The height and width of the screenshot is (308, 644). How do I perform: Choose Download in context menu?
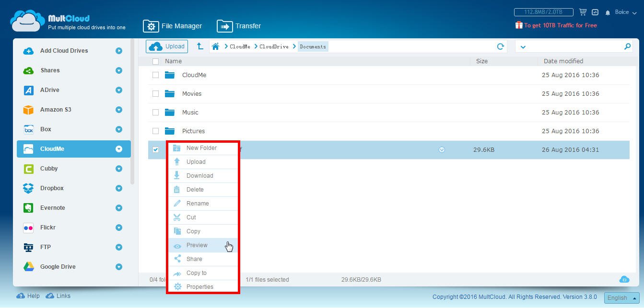click(x=203, y=176)
